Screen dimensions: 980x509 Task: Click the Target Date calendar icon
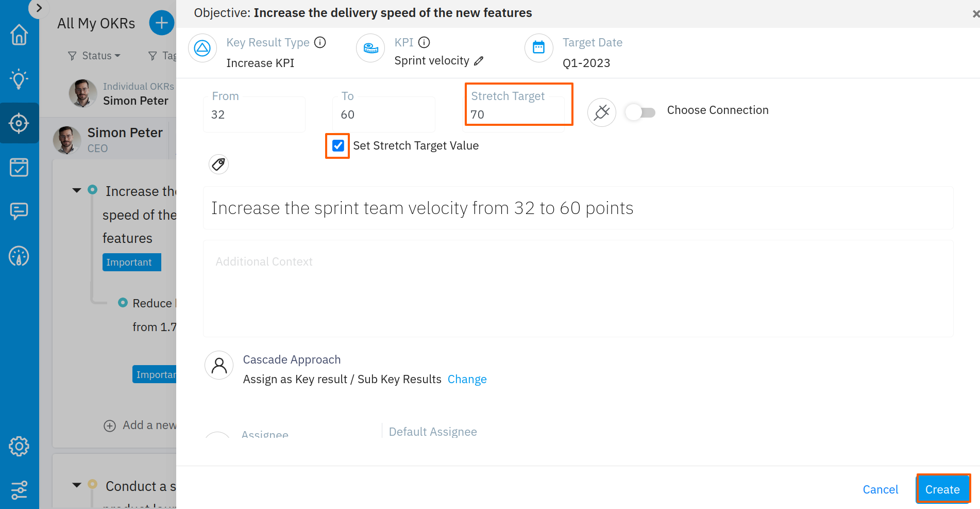pos(538,47)
